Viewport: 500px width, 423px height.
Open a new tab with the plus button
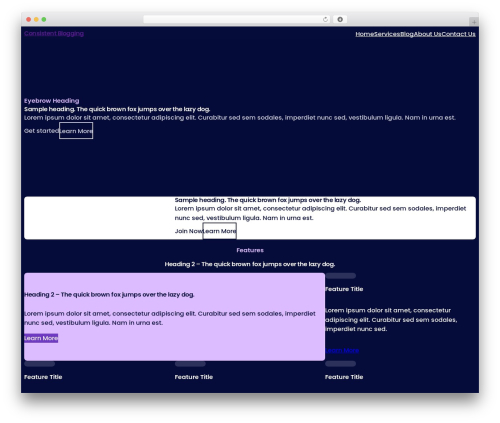click(474, 22)
